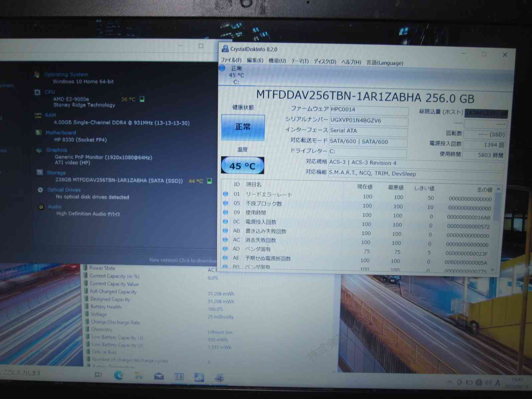The image size is (532, 399).
Task: Show hidden system tray icons
Action: point(450,382)
